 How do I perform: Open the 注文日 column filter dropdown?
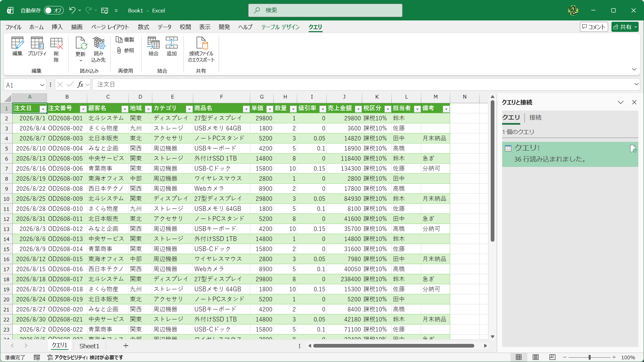tap(43, 109)
